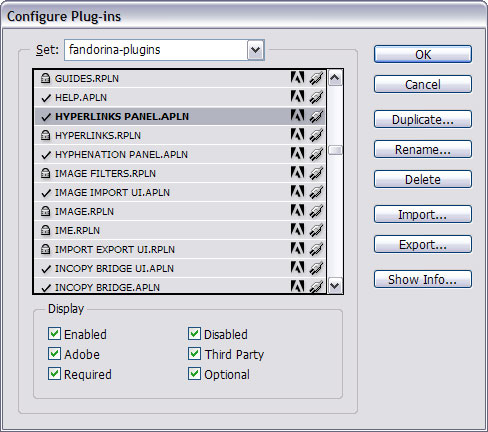Uncheck the Adobe display checkbox
This screenshot has width=488, height=432.
click(54, 354)
